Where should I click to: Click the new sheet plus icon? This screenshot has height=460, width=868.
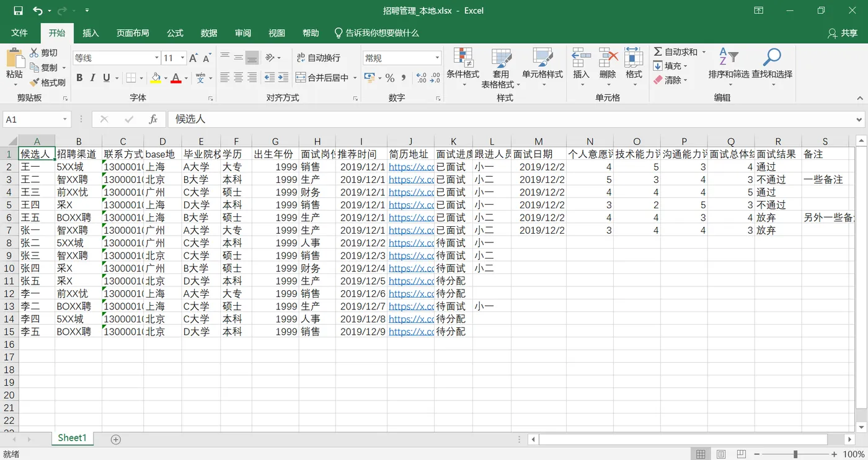tap(115, 439)
